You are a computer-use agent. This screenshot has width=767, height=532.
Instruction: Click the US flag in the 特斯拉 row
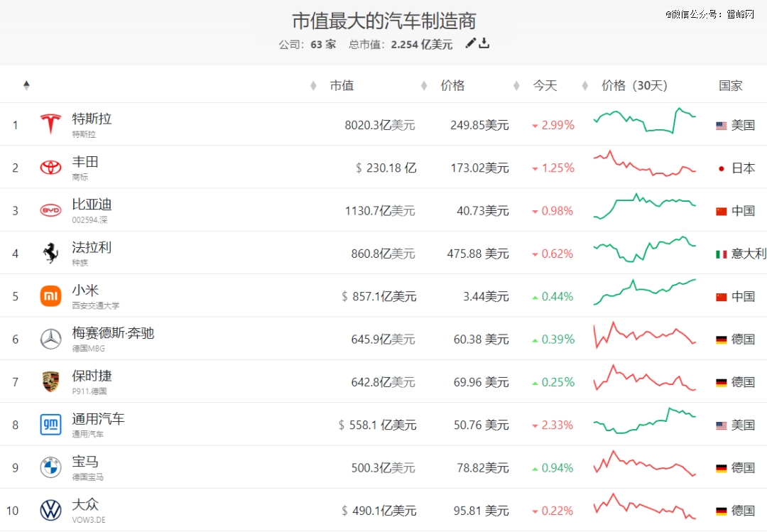pos(721,126)
